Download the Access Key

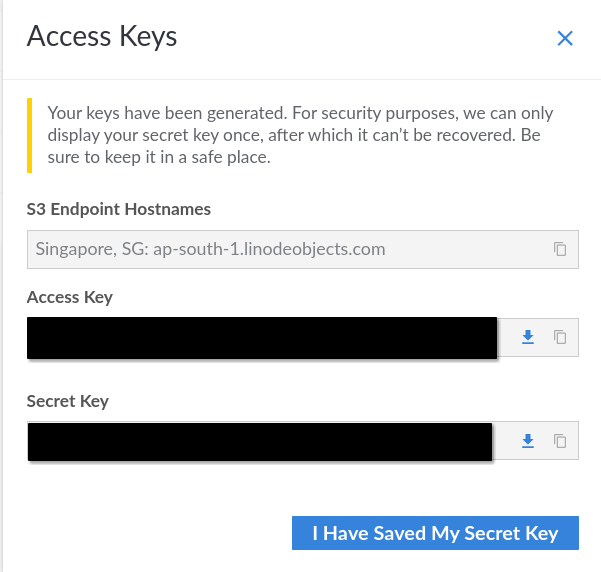[x=528, y=338]
